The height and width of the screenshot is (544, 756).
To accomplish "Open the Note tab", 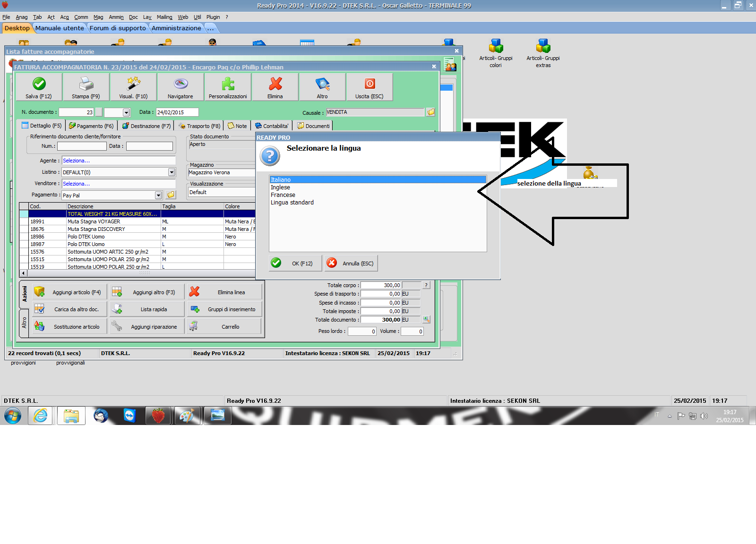I will point(237,126).
